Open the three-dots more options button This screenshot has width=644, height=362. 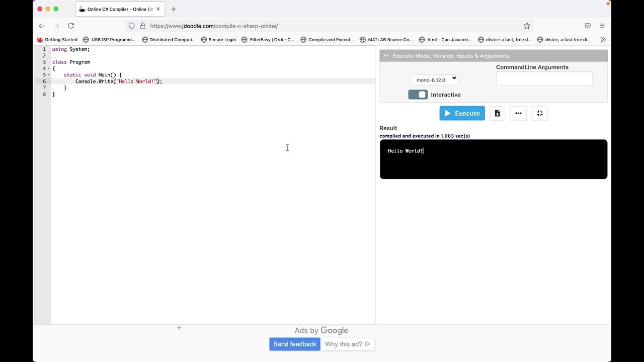coord(518,113)
